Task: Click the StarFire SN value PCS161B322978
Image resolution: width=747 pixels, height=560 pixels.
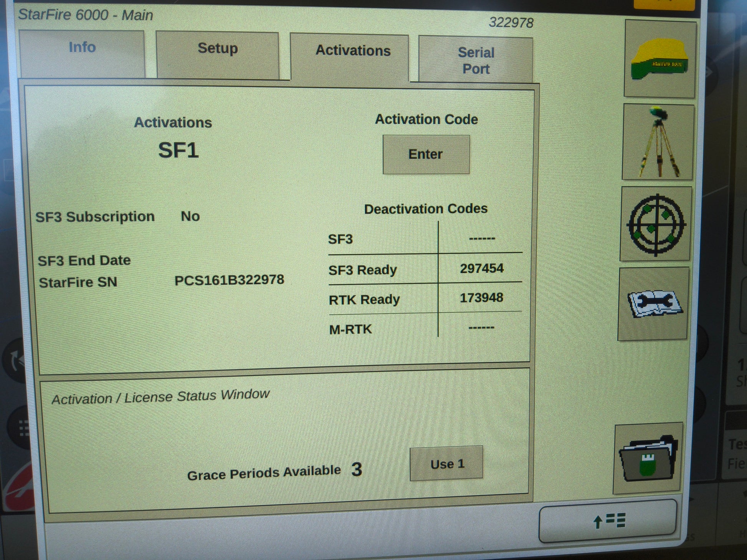Action: 229,280
